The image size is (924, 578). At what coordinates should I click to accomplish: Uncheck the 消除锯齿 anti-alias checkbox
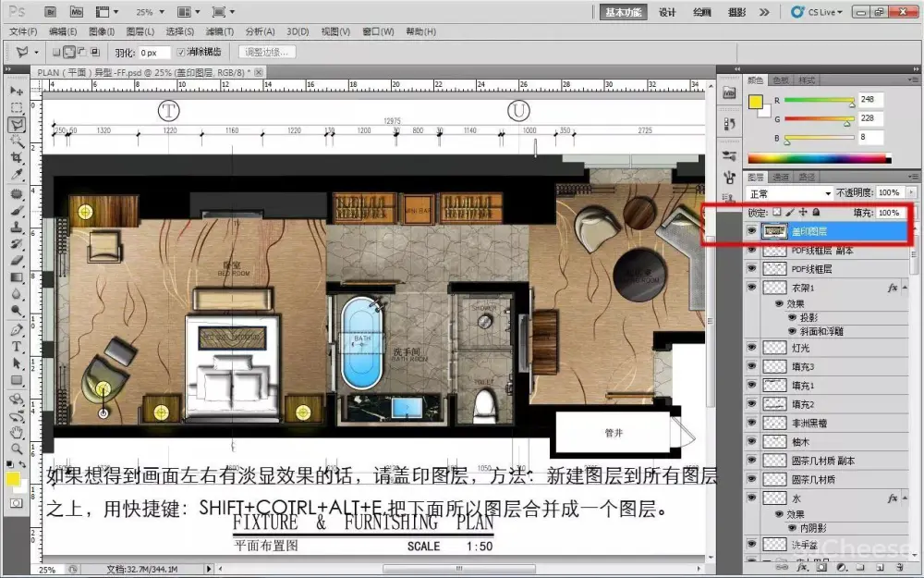(180, 52)
